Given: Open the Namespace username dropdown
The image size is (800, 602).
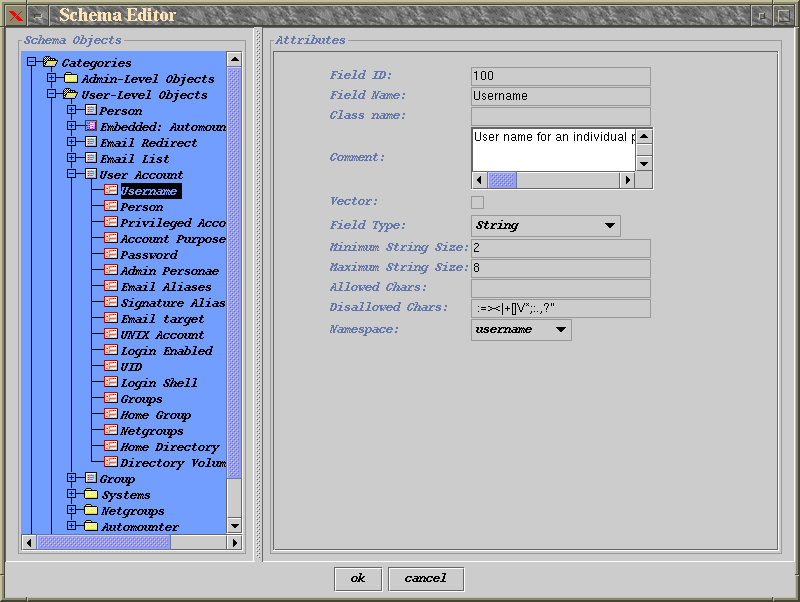Looking at the screenshot, I should pyautogui.click(x=521, y=330).
